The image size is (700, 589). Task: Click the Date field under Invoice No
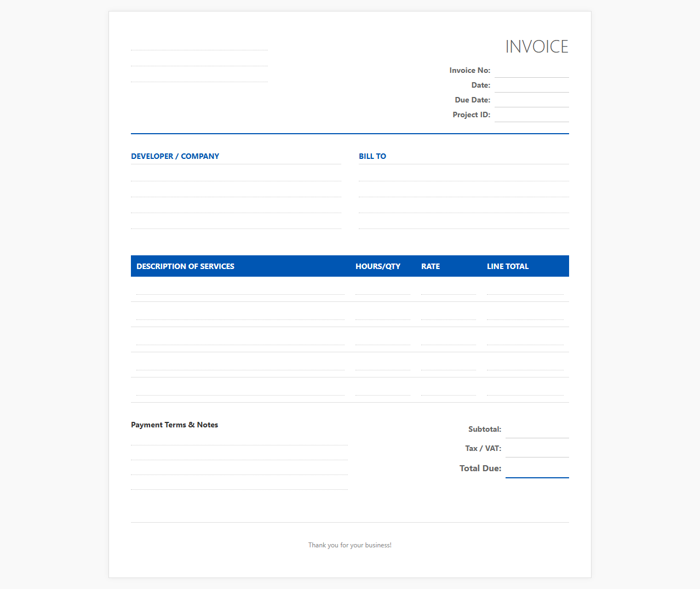[531, 85]
